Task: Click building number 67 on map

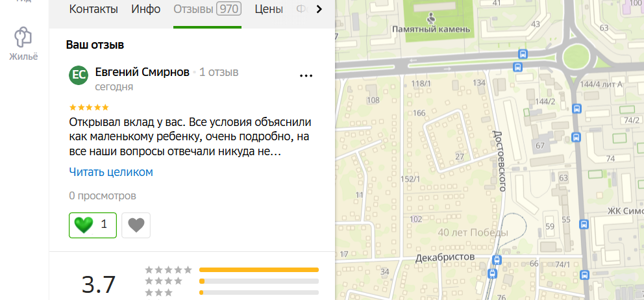Action: click(540, 146)
